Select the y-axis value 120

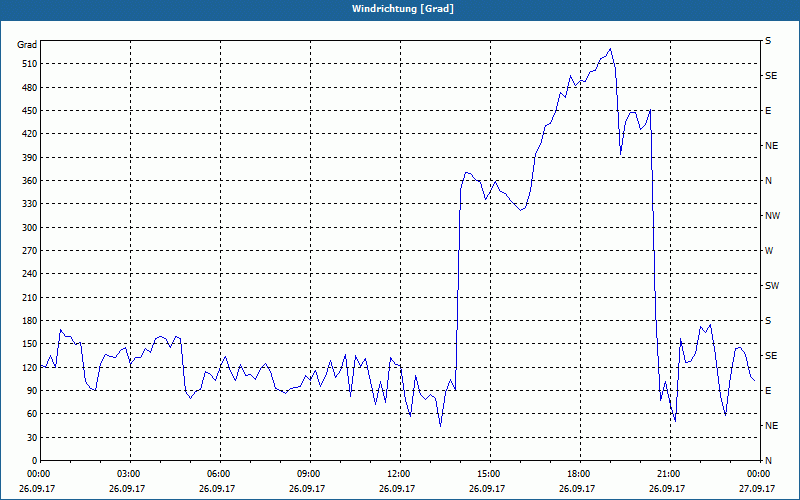tap(30, 367)
